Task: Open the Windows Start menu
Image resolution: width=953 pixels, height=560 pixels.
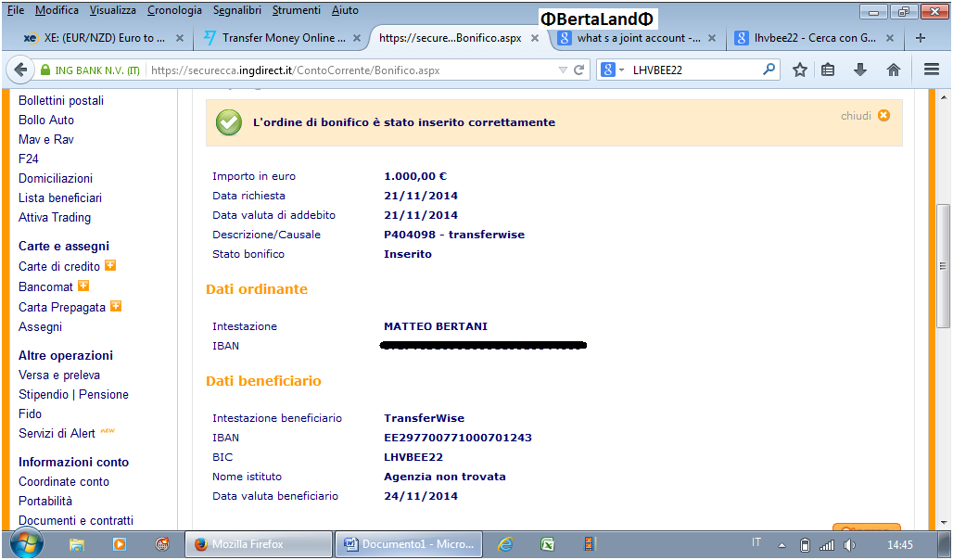Action: [27, 543]
